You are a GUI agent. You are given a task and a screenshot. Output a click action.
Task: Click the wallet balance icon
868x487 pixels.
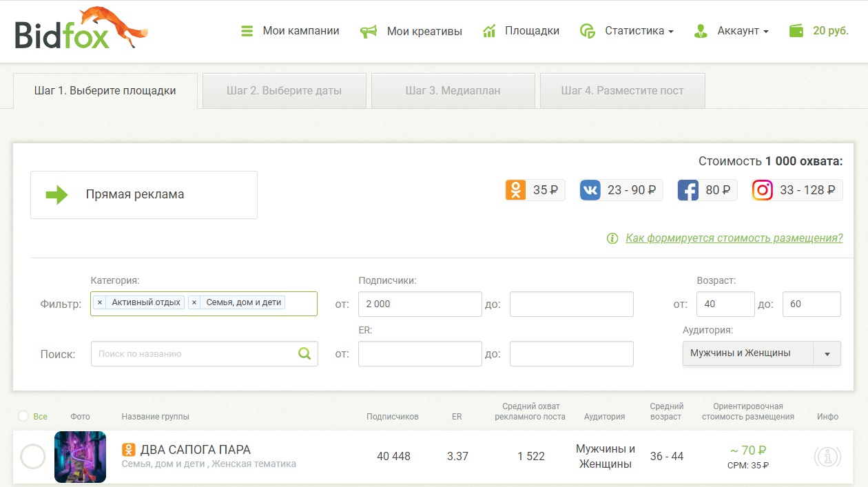(796, 31)
